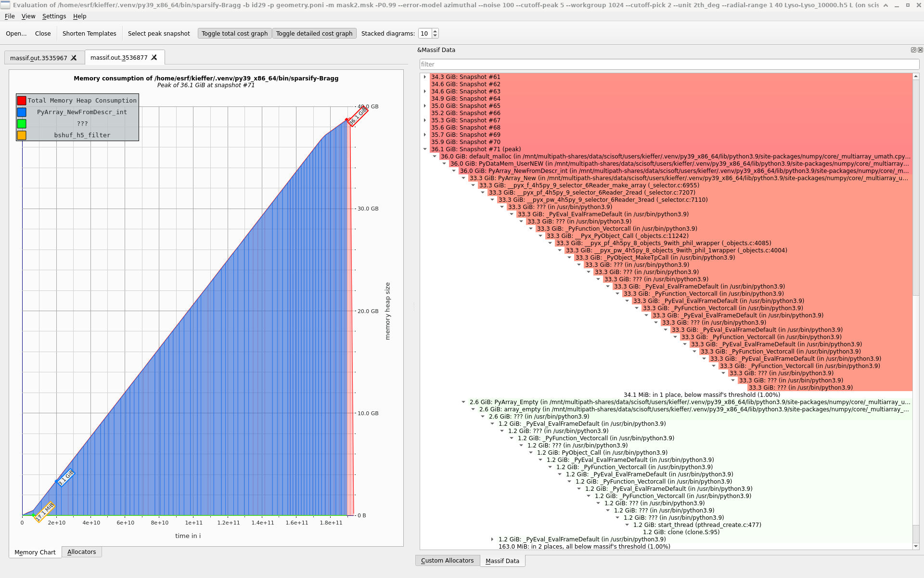The image size is (924, 578).
Task: Increase the stacked diagrams value
Action: (435, 31)
